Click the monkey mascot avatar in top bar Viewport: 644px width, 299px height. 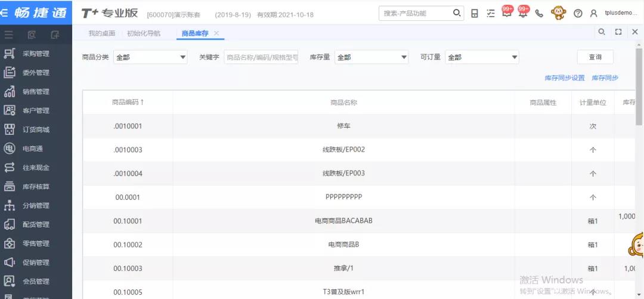point(559,13)
